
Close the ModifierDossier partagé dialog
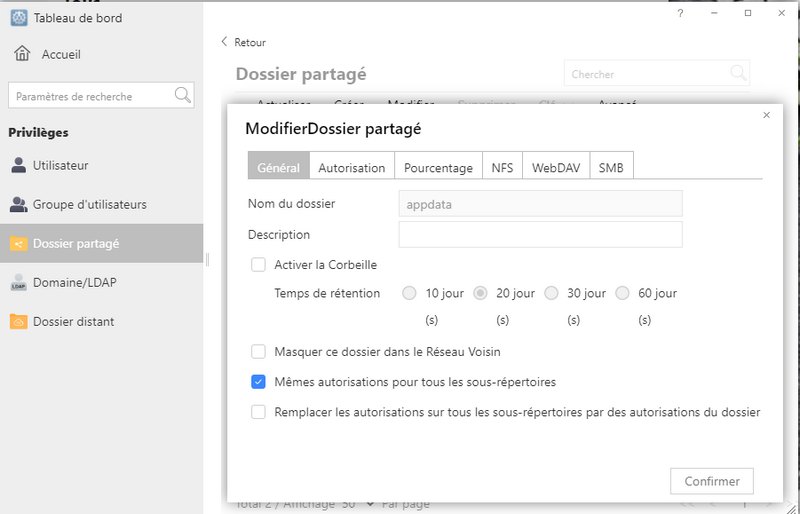coord(766,116)
